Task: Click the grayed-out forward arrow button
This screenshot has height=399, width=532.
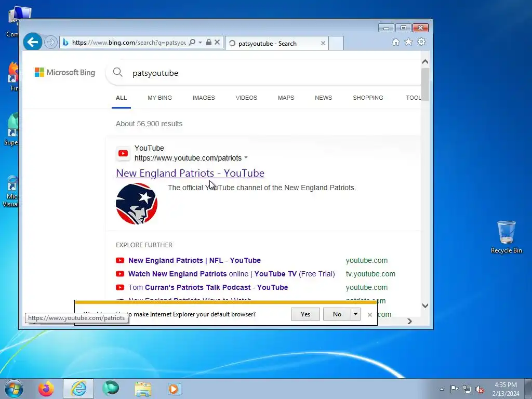Action: pyautogui.click(x=51, y=43)
